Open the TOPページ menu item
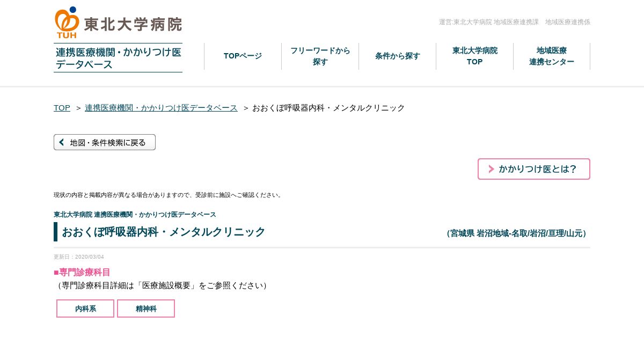 point(243,56)
